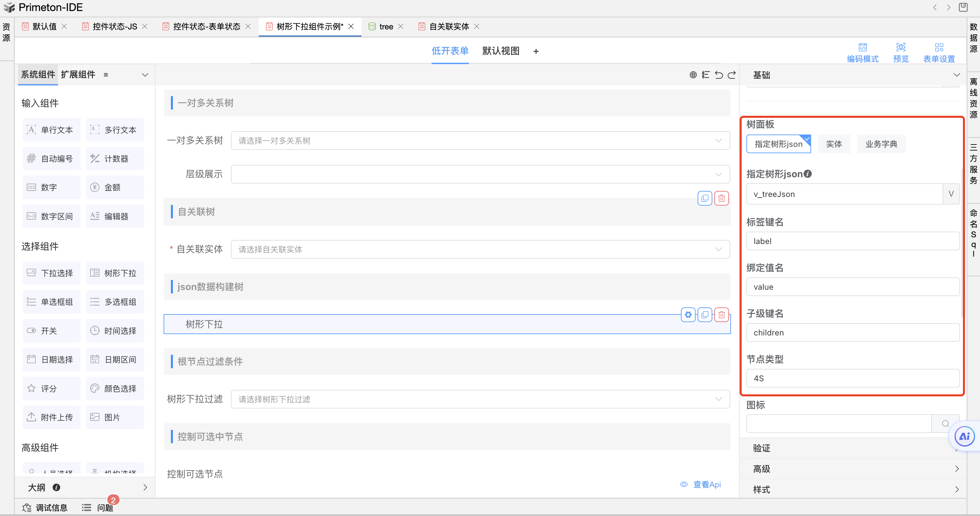Click the undo arrow icon
The height and width of the screenshot is (516, 980).
(x=718, y=75)
